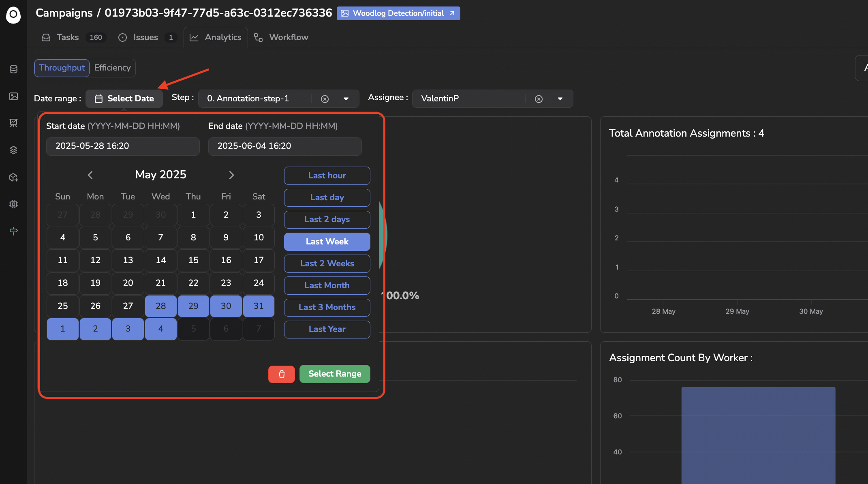Screen dimensions: 868x484
Task: Pick June 1 in the calendar
Action: pos(63,329)
